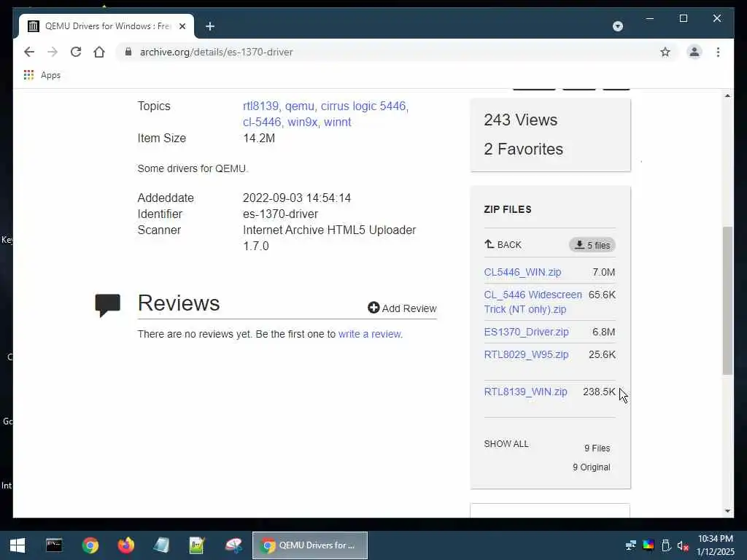
Task: Click the muted volume tray icon
Action: [683, 545]
